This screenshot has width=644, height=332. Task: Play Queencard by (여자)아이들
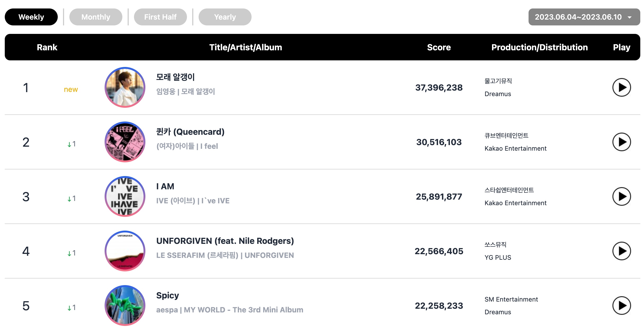pos(621,142)
